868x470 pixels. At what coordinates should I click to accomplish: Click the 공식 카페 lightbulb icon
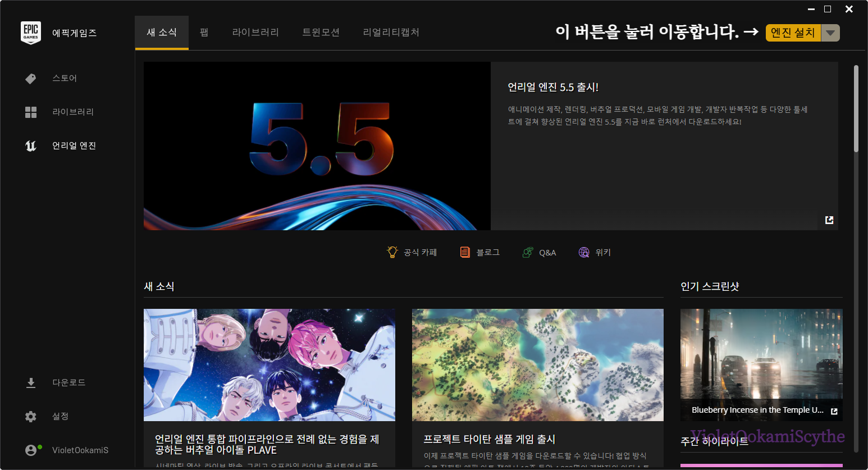click(x=392, y=252)
